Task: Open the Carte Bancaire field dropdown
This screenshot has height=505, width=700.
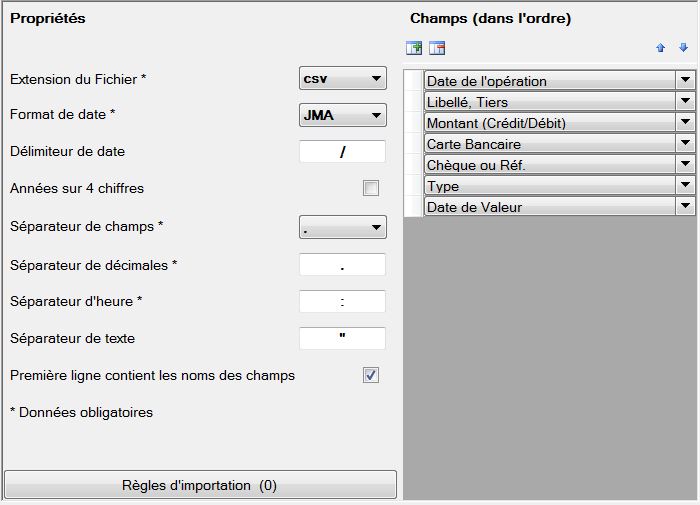Action: pos(685,143)
